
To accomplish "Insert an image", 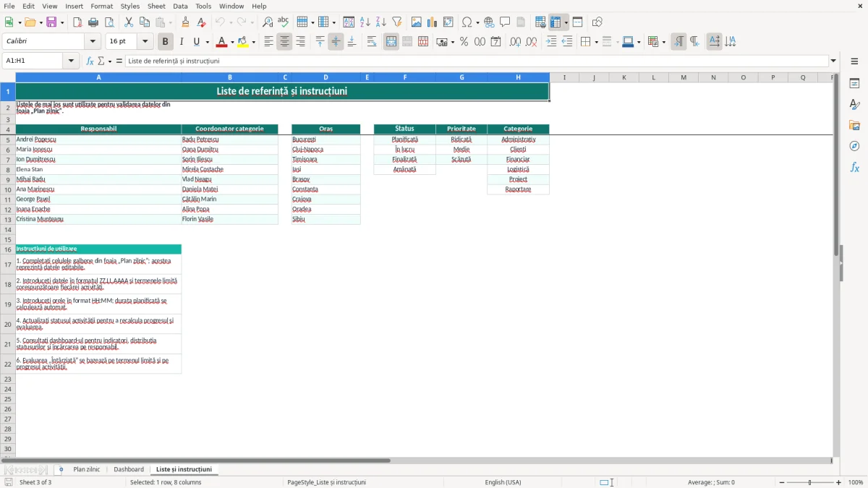I will pyautogui.click(x=417, y=22).
